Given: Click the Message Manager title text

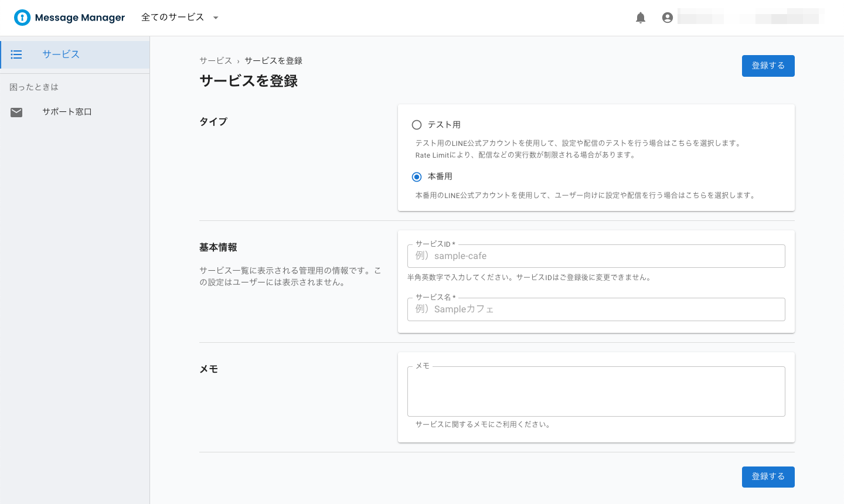Looking at the screenshot, I should (x=80, y=18).
